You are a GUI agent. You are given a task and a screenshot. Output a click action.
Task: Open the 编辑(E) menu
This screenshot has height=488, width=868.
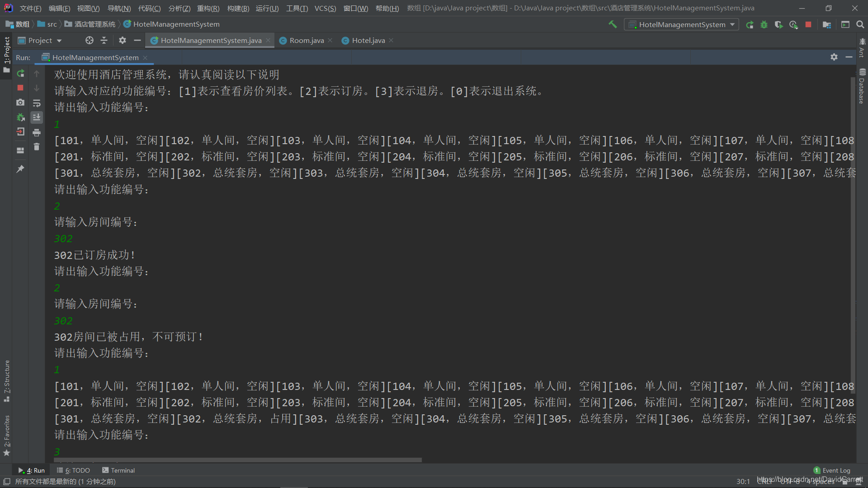pos(60,8)
